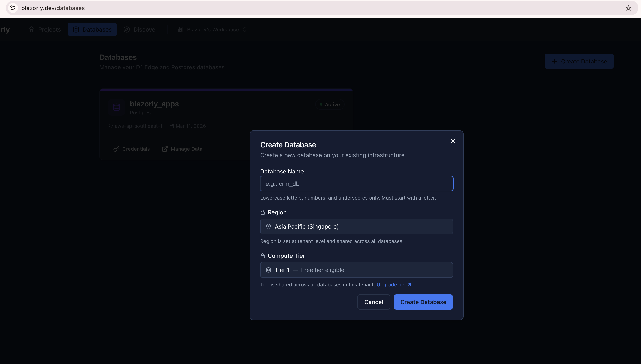The image size is (641, 364).
Task: Click the Manage Data external link icon
Action: coord(165,149)
